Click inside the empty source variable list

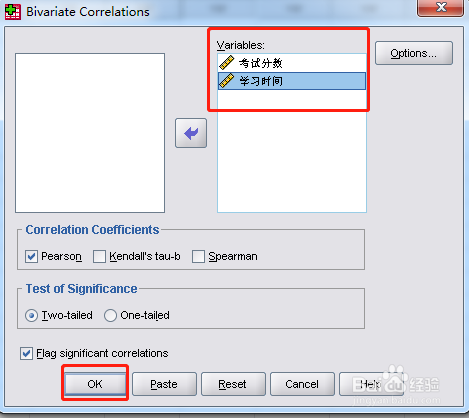pos(90,133)
